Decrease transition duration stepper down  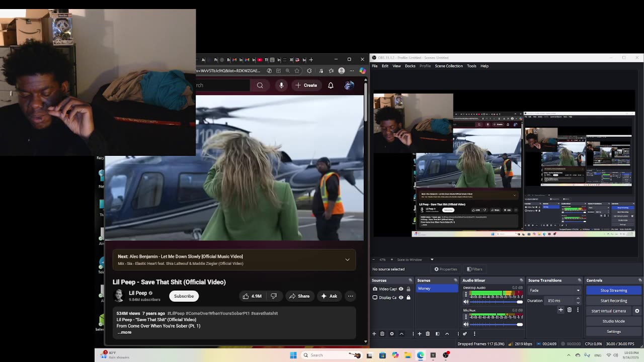coord(578,303)
